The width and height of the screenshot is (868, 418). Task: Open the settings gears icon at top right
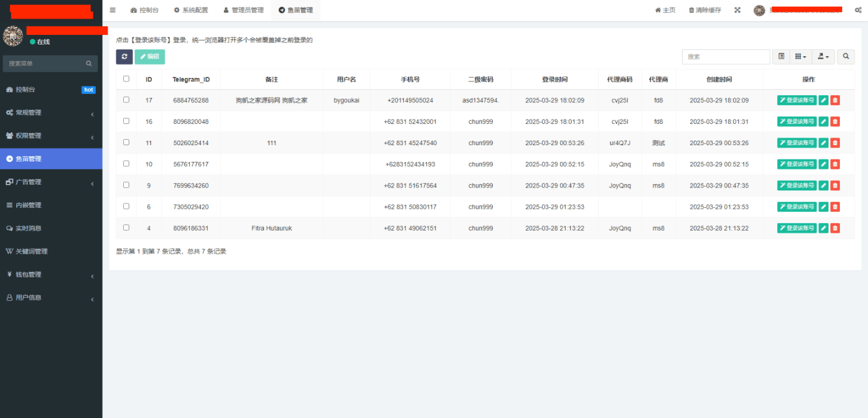coord(858,10)
